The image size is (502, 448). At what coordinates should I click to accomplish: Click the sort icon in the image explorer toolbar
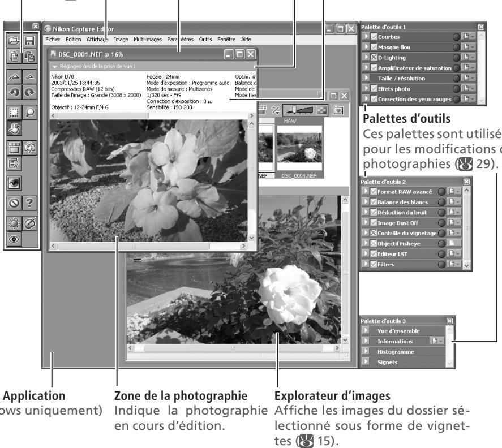275,110
